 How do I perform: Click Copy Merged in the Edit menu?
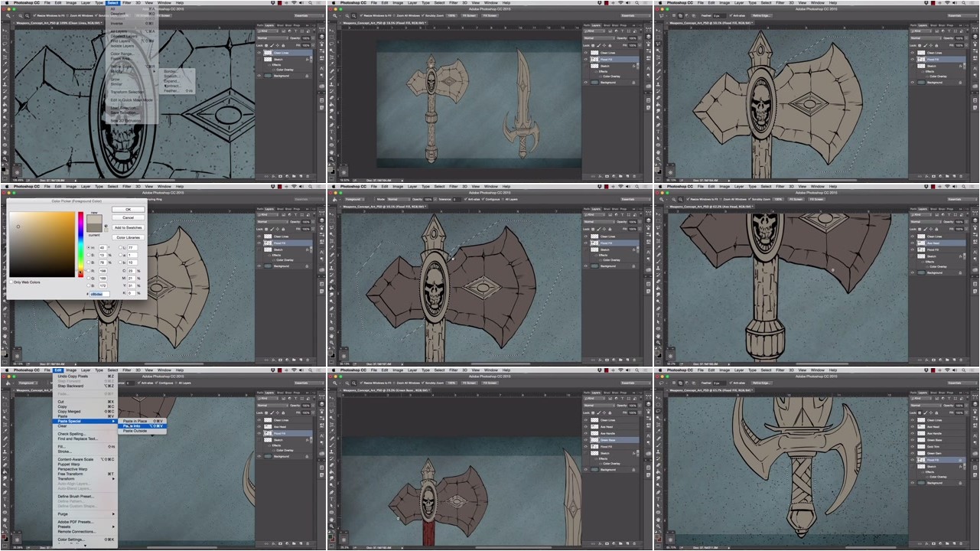(x=85, y=412)
